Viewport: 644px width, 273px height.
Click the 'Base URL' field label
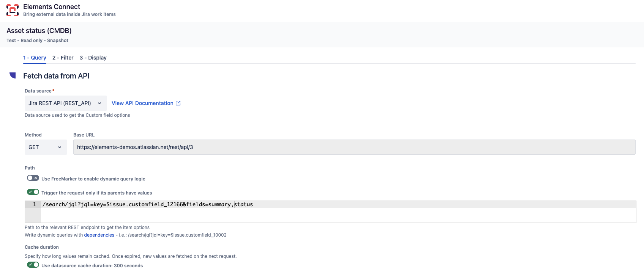tap(84, 135)
